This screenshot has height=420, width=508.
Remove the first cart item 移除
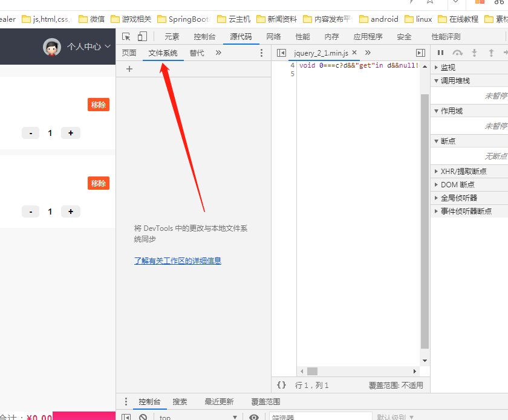click(x=99, y=105)
